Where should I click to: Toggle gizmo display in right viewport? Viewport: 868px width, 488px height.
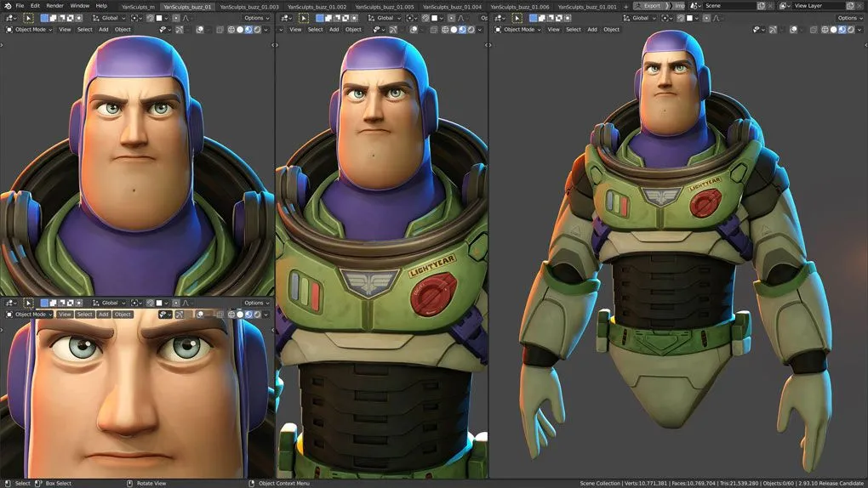coord(773,29)
